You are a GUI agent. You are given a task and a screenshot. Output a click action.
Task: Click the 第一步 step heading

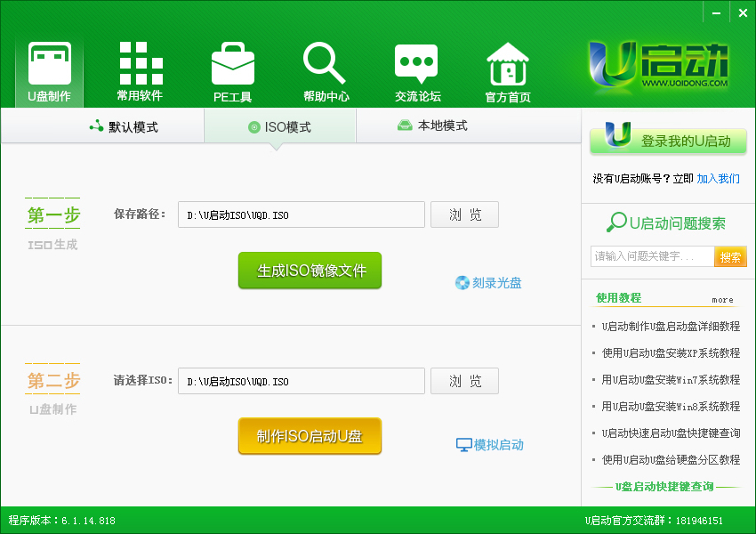click(x=53, y=214)
